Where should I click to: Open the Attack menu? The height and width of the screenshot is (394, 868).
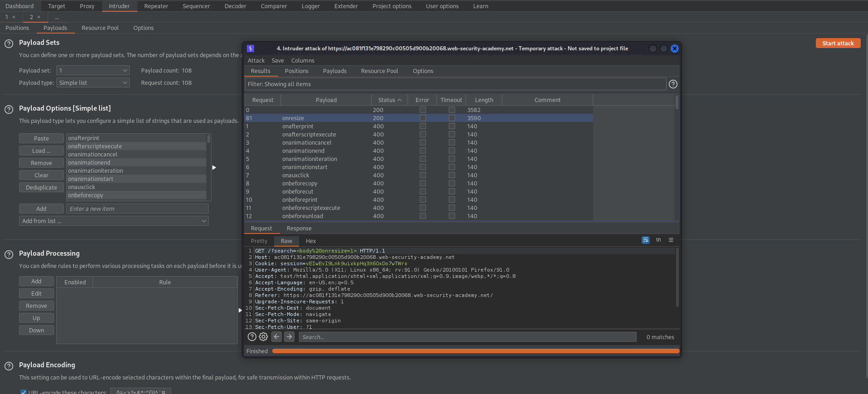(256, 61)
